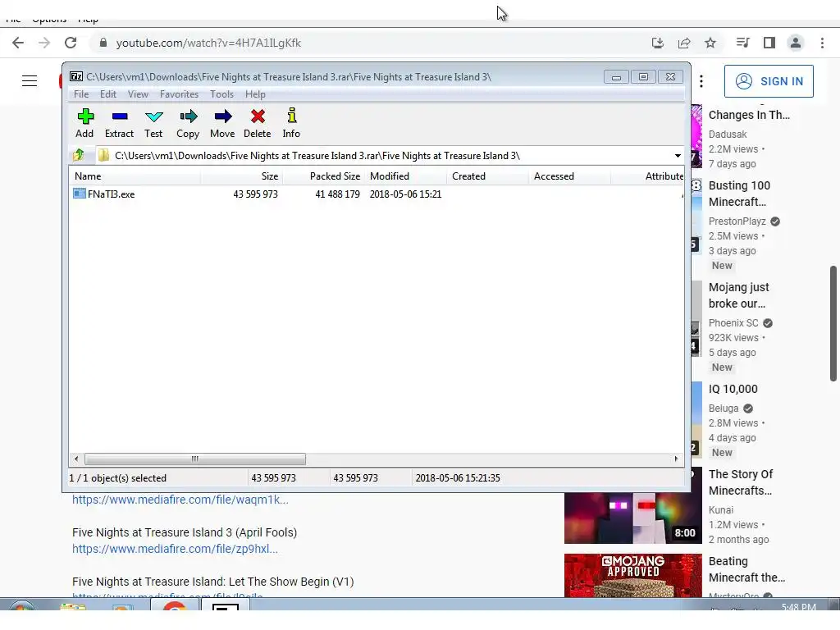Share this page via share icon
Viewport: 840px width, 630px height.
pyautogui.click(x=684, y=43)
